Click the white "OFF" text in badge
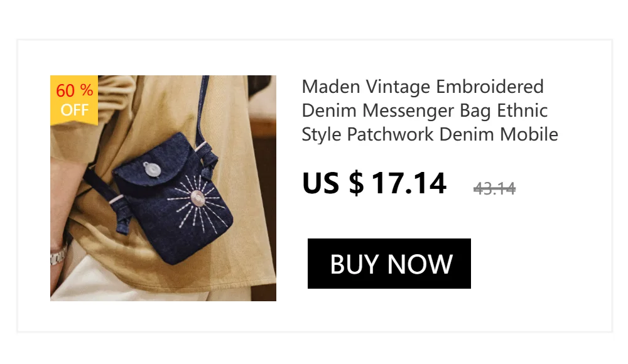The height and width of the screenshot is (364, 628). [75, 110]
